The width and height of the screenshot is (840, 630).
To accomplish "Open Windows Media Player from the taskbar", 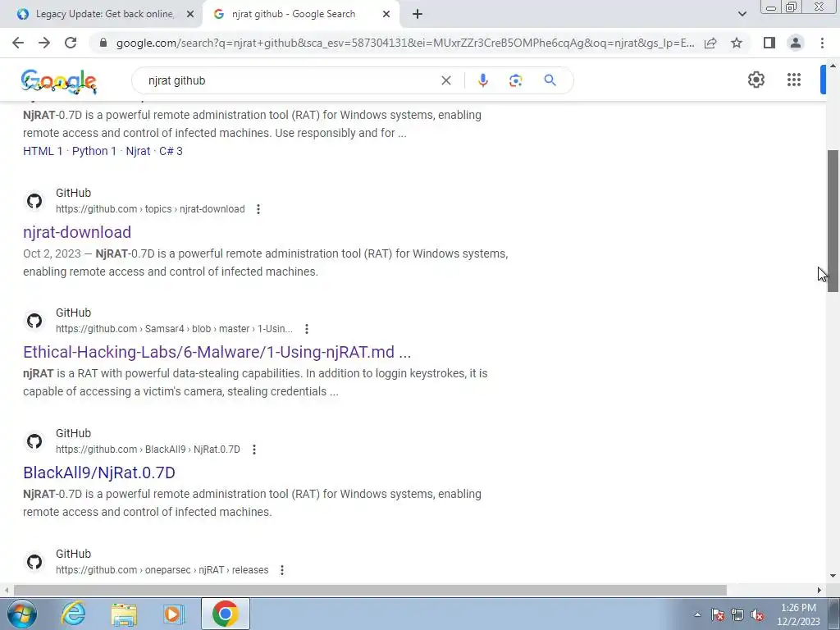I will 174,614.
